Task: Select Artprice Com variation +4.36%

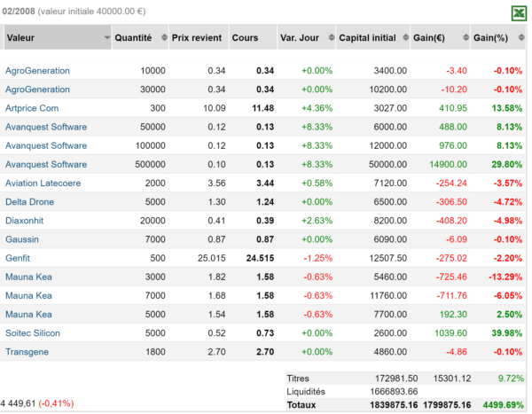Action: (x=317, y=108)
